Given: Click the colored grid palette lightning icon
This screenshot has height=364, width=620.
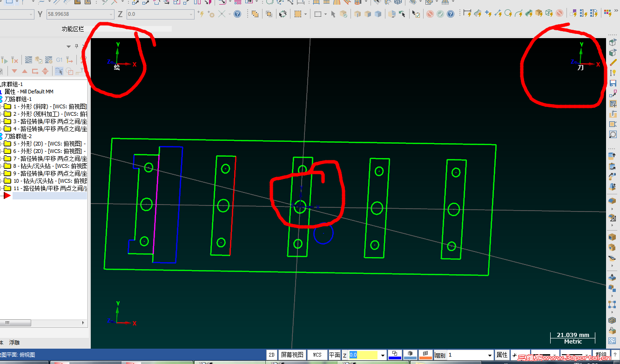Looking at the screenshot, I should 608,13.
